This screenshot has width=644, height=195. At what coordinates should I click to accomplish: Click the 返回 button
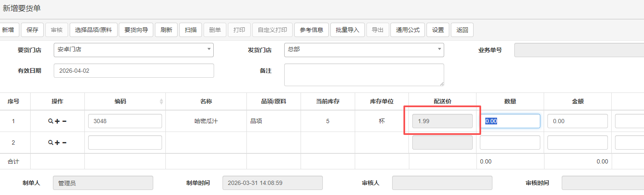click(x=462, y=30)
